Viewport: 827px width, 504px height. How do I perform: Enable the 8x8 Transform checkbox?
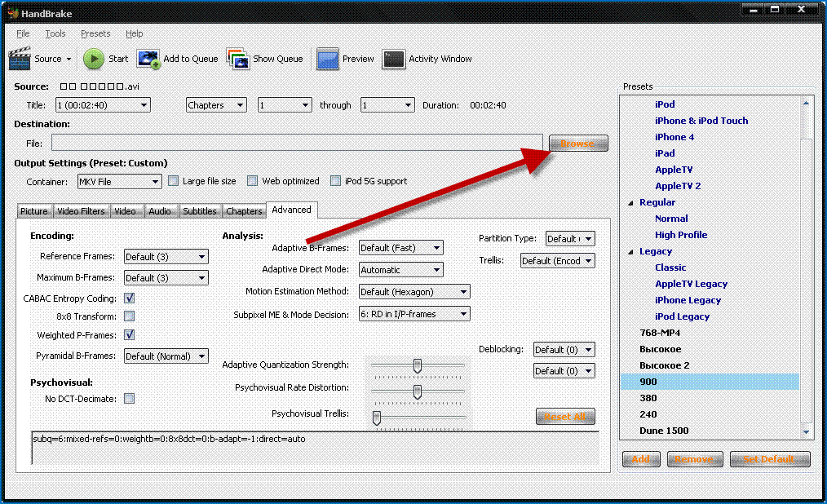tap(129, 316)
